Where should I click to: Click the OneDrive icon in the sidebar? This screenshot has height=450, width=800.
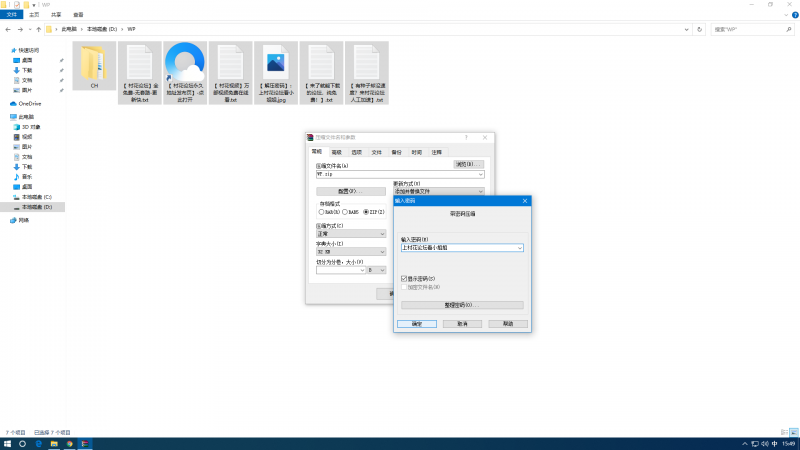coord(13,103)
